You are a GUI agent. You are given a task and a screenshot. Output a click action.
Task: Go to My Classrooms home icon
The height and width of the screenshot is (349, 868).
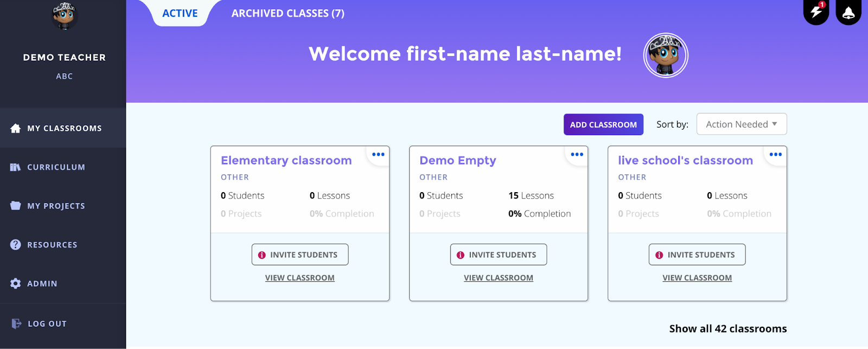point(16,128)
